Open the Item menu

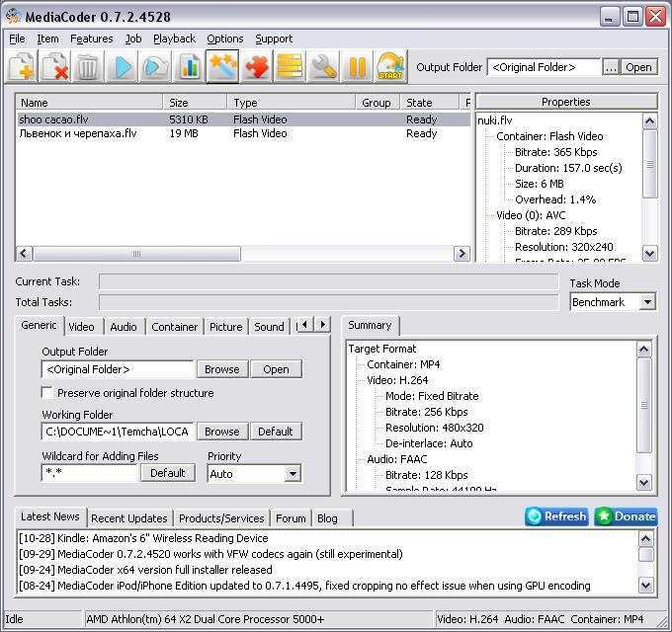pos(47,39)
